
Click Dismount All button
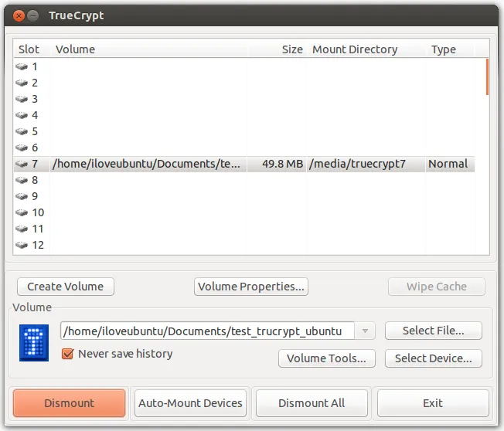point(312,403)
